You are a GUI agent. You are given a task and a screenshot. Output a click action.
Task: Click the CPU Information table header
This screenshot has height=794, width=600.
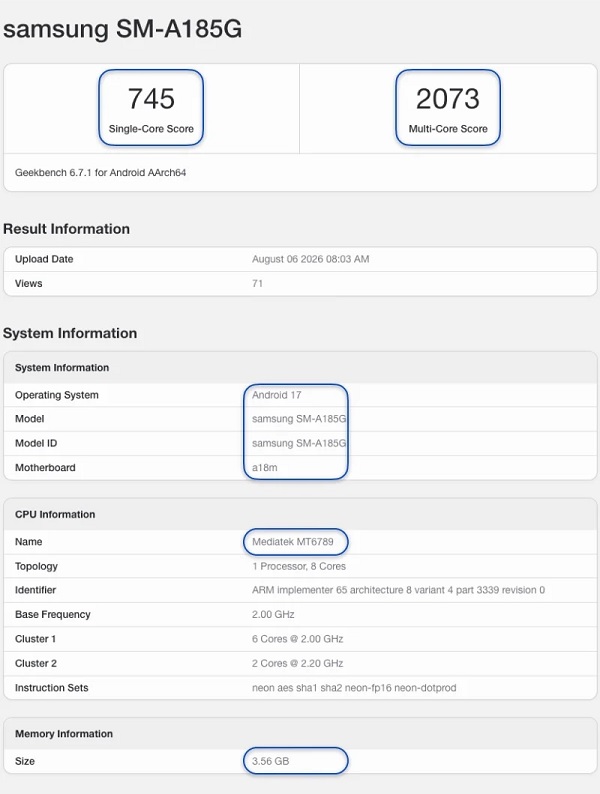click(55, 514)
